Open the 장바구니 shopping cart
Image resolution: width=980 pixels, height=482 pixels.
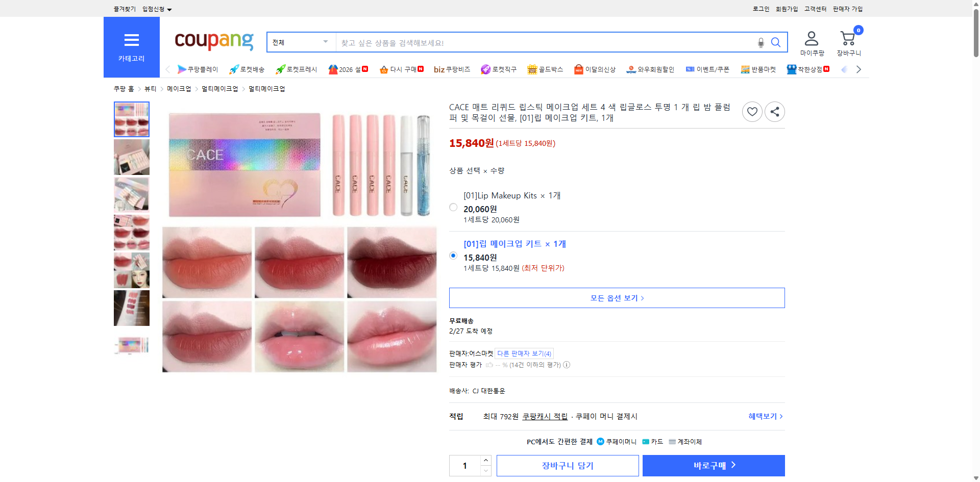tap(847, 40)
